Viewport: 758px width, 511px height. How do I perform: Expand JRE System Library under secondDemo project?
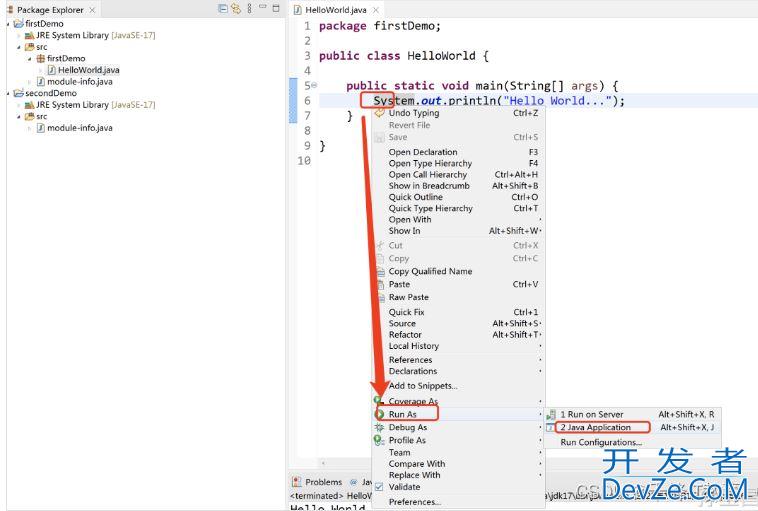[x=19, y=105]
